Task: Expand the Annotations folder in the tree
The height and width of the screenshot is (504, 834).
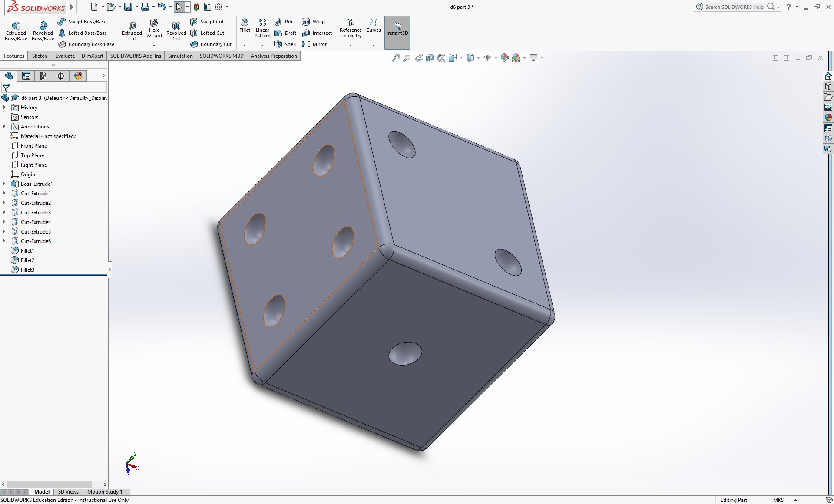Action: pyautogui.click(x=4, y=126)
